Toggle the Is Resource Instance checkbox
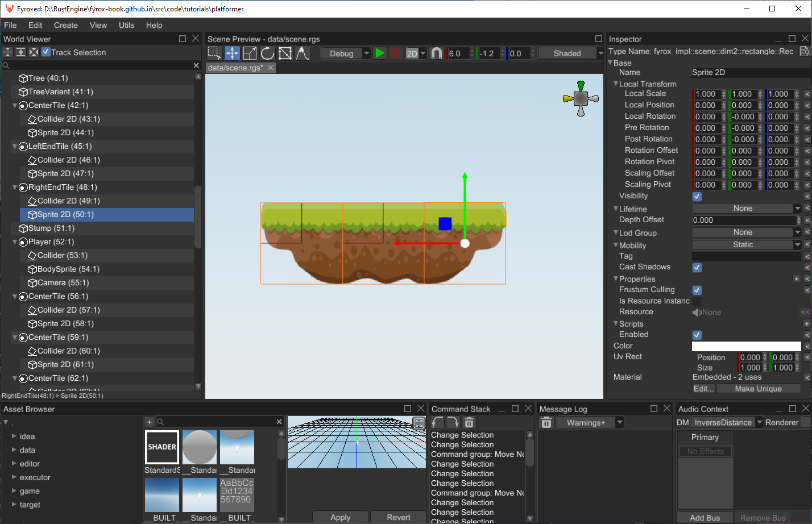 tap(697, 301)
